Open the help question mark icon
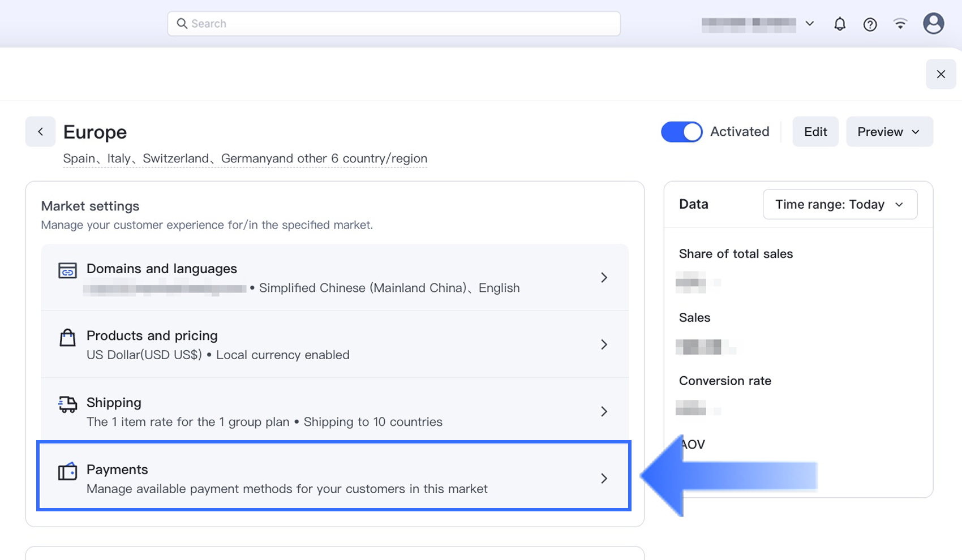The height and width of the screenshot is (560, 962). click(x=870, y=24)
